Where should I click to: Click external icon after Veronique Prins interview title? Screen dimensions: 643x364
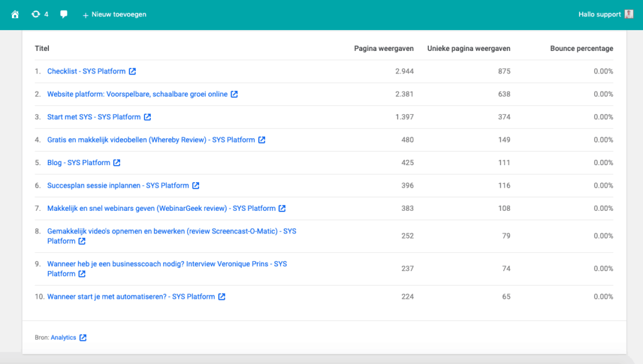[82, 274]
